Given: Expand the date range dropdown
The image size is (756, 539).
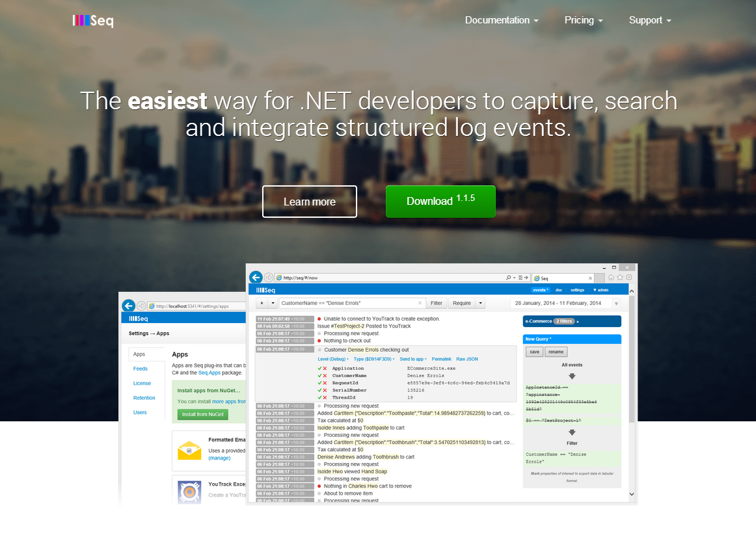Looking at the screenshot, I should click(616, 304).
